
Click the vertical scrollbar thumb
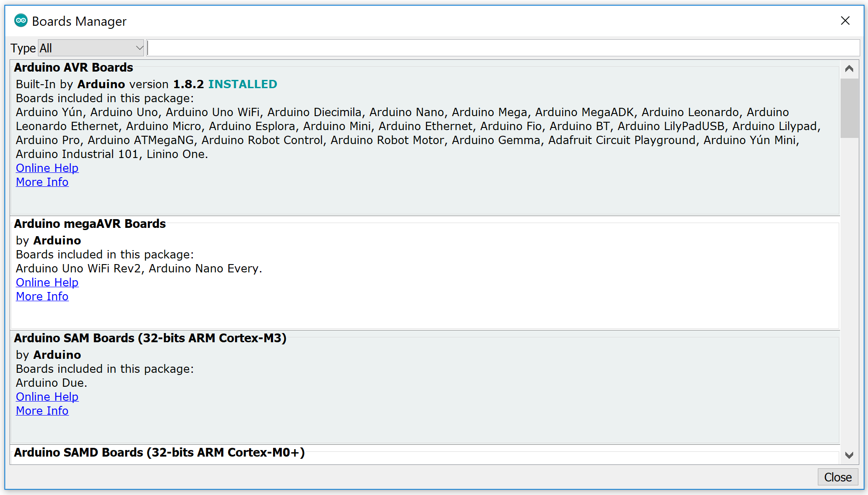click(x=849, y=108)
